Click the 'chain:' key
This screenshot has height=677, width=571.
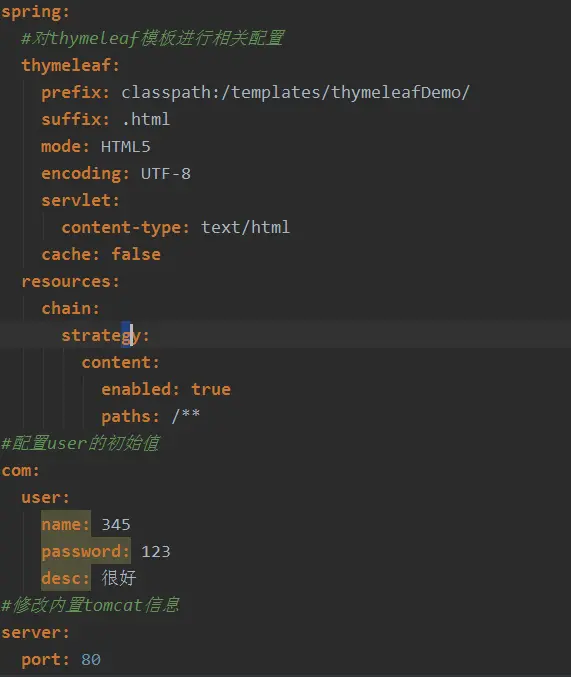(x=70, y=309)
